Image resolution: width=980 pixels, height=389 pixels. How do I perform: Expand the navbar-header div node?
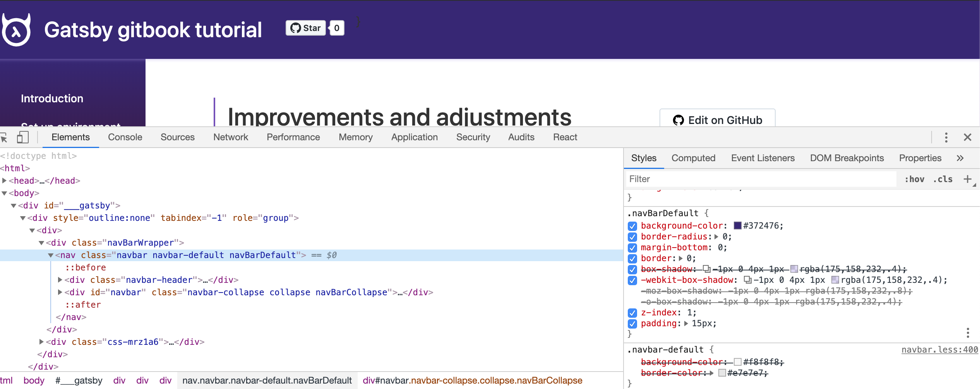[60, 280]
